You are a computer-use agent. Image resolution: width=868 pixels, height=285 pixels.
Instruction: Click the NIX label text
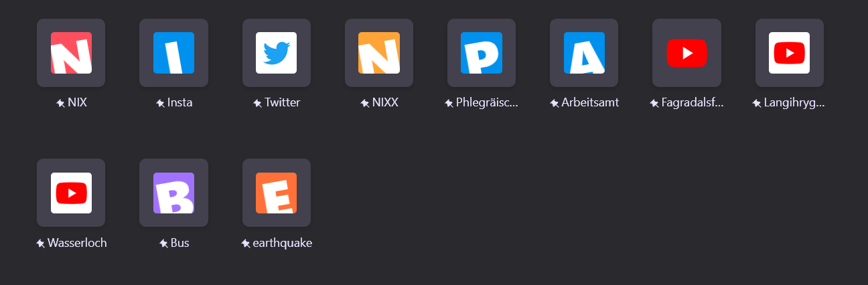pyautogui.click(x=78, y=103)
